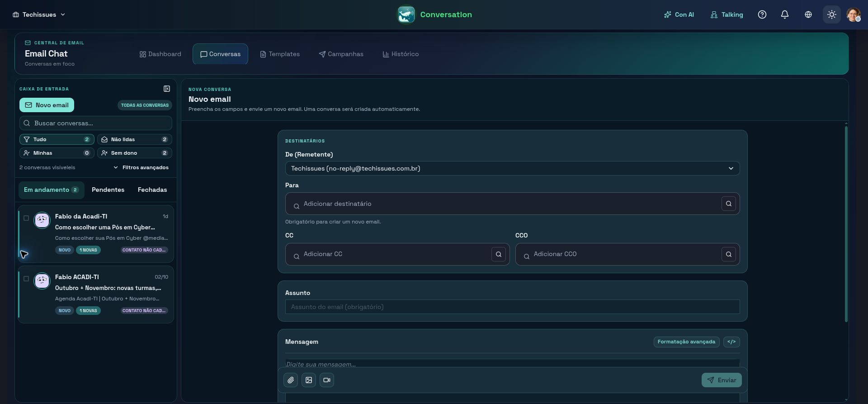Search contacts icon in CC field
Image resolution: width=868 pixels, height=404 pixels.
coord(499,254)
